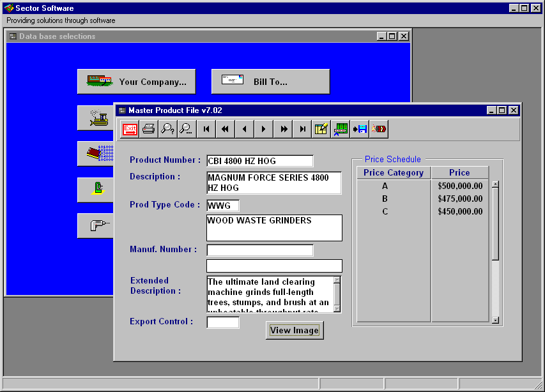The image size is (545, 392).
Task: Click the Master Product File title bar icon
Action: click(x=122, y=110)
